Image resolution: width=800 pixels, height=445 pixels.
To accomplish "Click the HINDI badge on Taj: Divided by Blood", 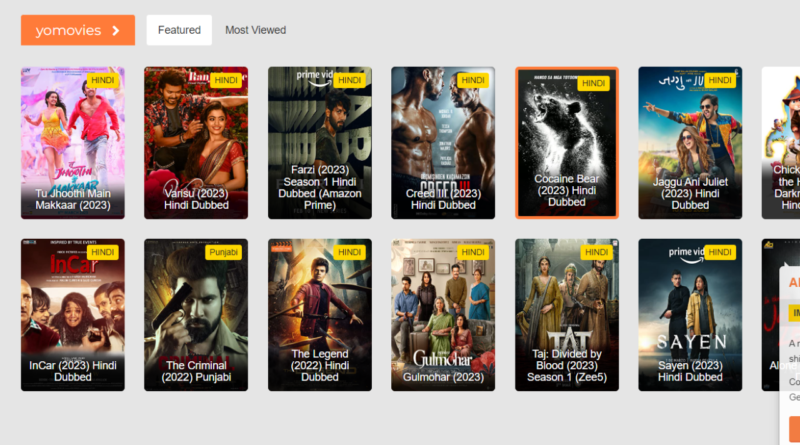I will point(596,252).
